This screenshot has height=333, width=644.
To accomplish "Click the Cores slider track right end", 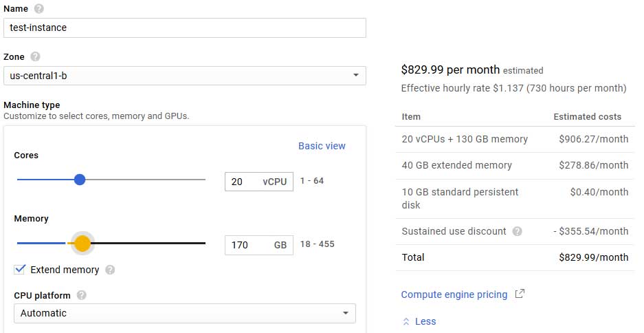I will 202,180.
